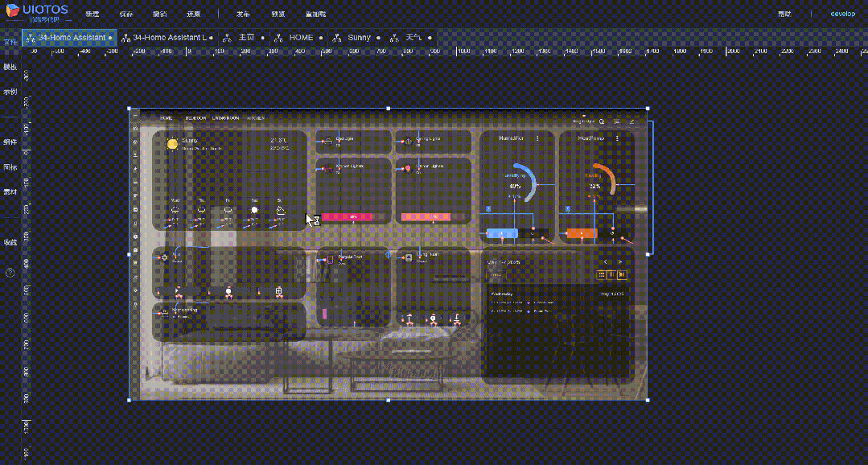This screenshot has height=465, width=868.
Task: Click the dashboard pencil edit icon
Action: 631,121
